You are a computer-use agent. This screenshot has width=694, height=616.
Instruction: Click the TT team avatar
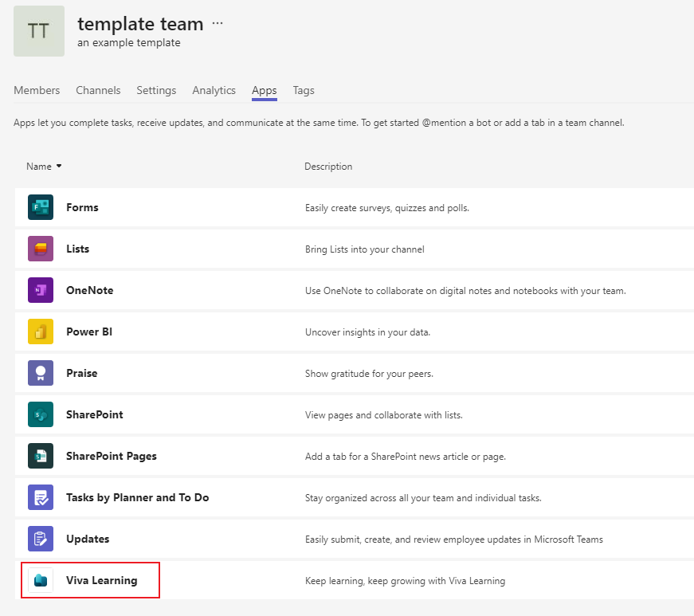coord(39,31)
